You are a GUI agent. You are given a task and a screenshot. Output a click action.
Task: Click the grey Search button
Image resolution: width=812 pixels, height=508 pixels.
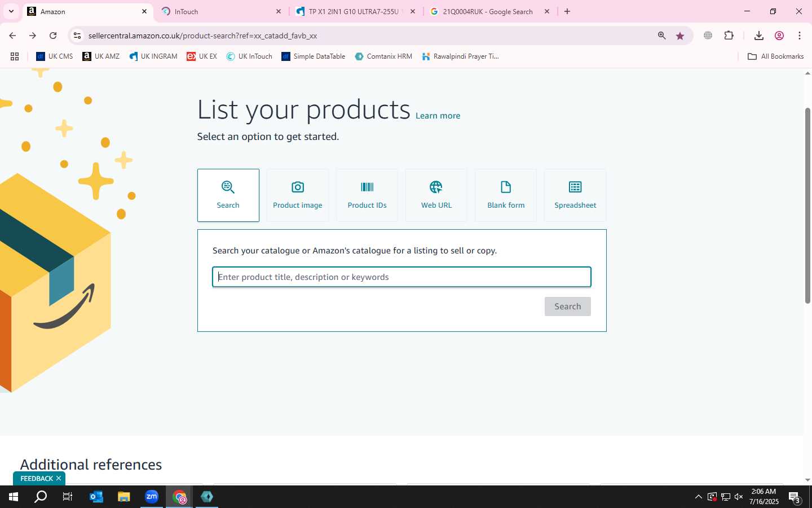pos(568,306)
